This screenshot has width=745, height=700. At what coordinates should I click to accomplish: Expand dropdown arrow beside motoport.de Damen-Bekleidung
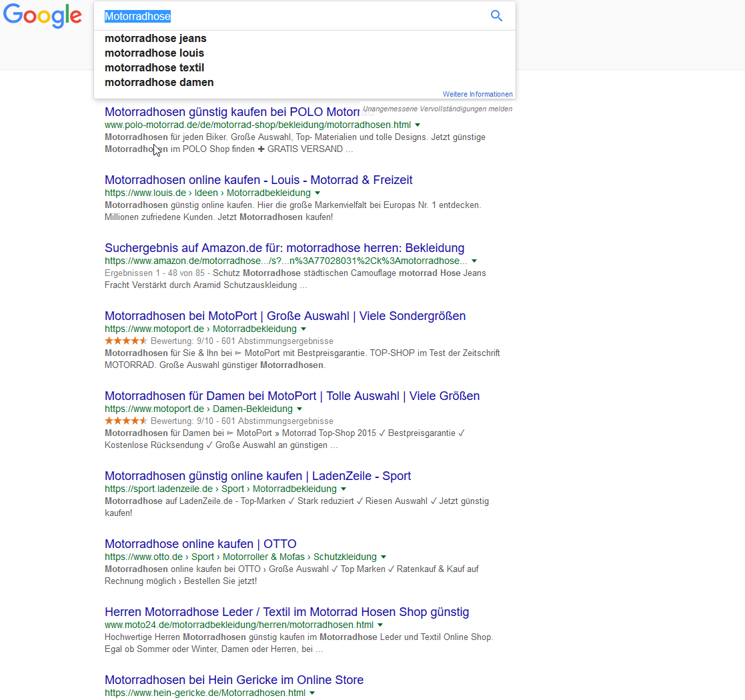(x=299, y=409)
